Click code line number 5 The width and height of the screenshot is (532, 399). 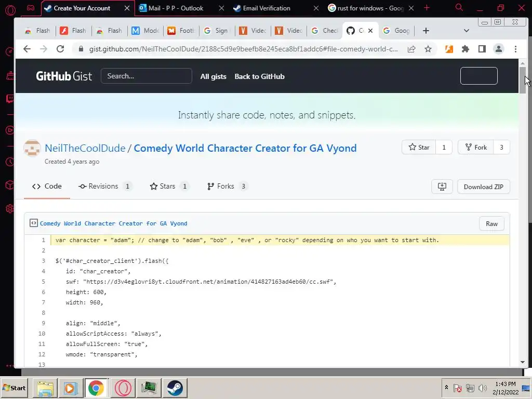tap(43, 282)
